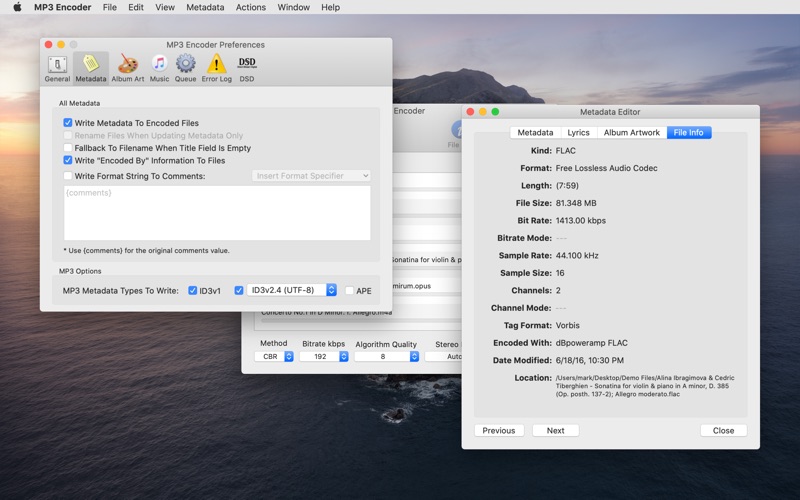Open DSD preferences pane
The image size is (800, 500).
click(247, 68)
